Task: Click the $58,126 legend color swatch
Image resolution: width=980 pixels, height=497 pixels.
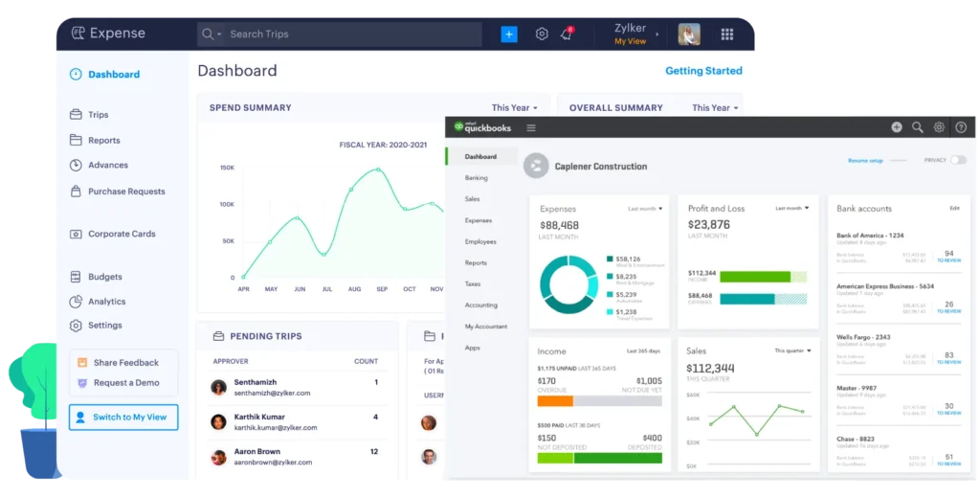Action: coord(610,259)
